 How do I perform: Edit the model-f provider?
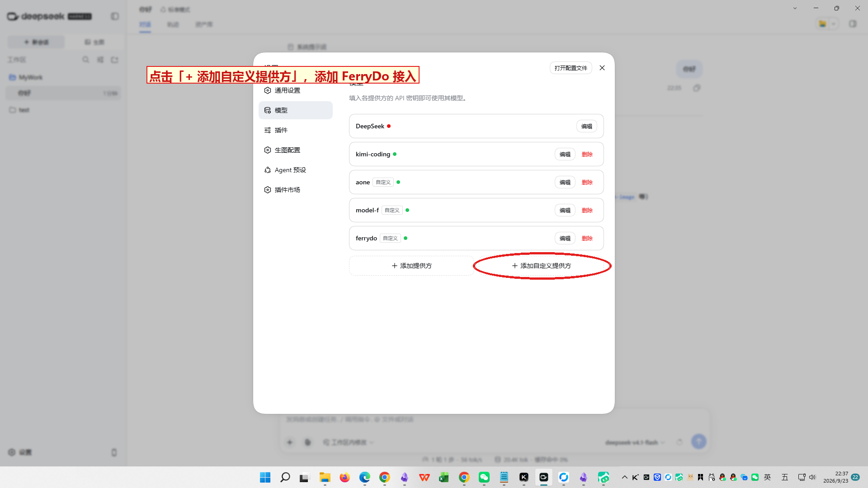(x=565, y=210)
